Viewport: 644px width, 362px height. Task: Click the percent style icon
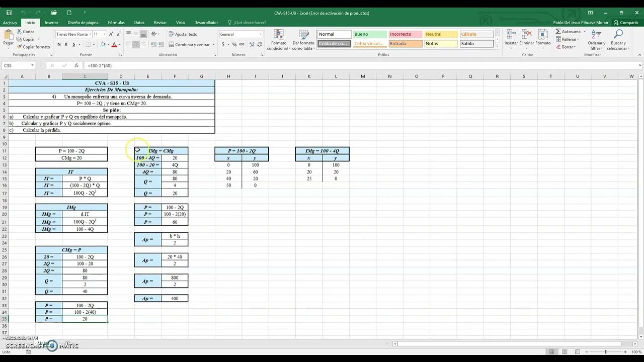[234, 44]
